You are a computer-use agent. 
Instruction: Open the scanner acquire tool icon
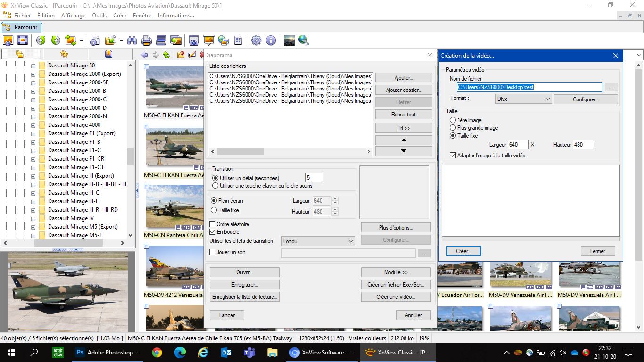tap(161, 41)
